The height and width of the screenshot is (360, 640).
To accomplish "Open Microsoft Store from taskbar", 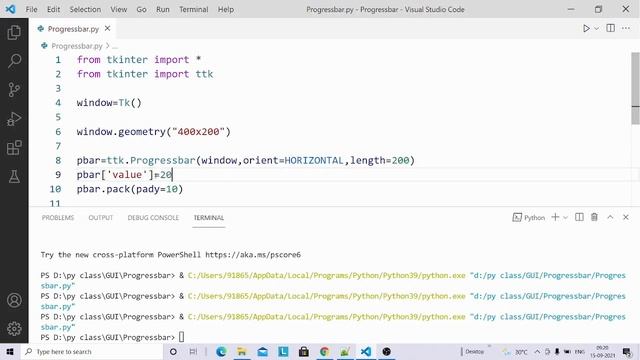I will [x=304, y=351].
